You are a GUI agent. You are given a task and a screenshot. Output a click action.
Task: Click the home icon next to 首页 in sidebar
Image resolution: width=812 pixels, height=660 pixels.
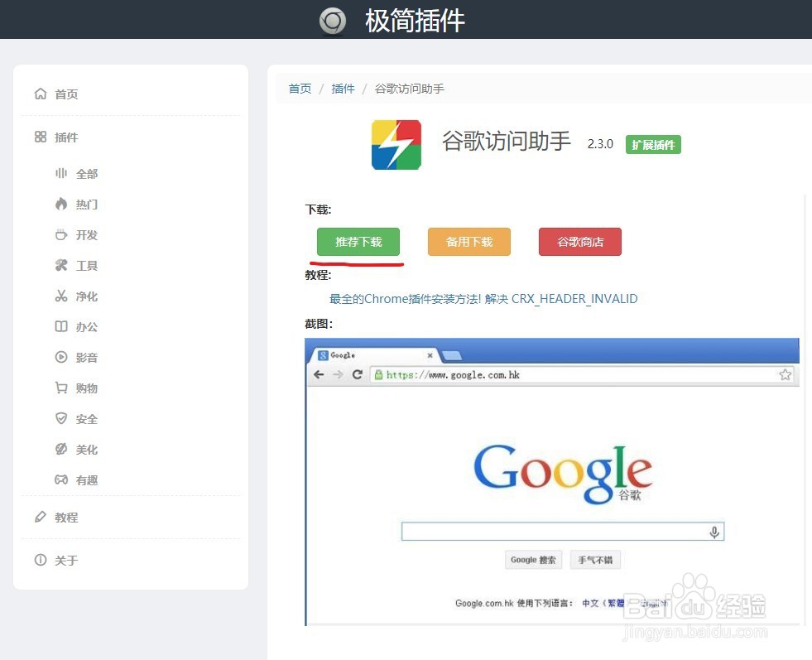[41, 94]
